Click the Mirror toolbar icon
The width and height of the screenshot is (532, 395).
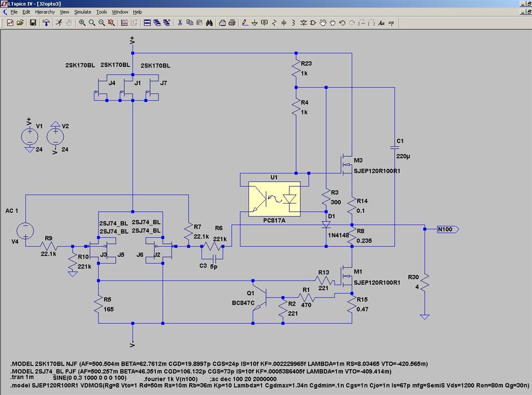pyautogui.click(x=371, y=23)
